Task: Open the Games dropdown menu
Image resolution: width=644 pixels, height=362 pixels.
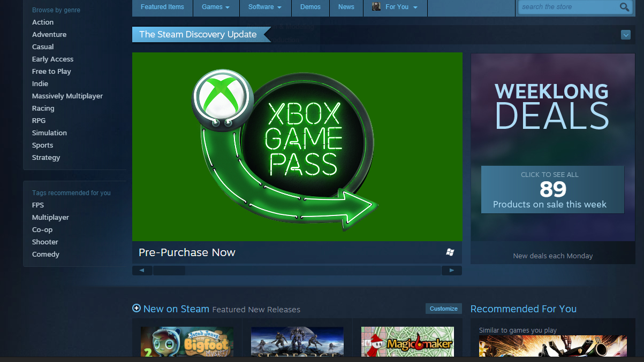Action: pyautogui.click(x=216, y=7)
